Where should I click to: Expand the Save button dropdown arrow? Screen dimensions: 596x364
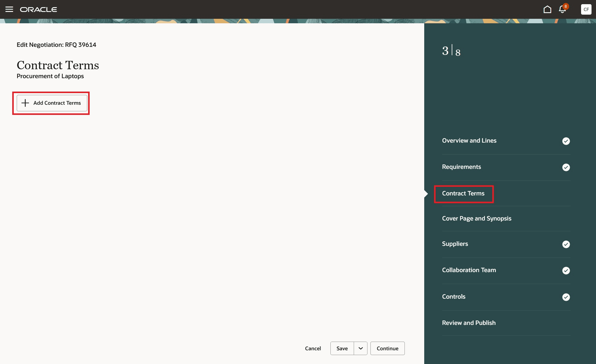click(361, 348)
